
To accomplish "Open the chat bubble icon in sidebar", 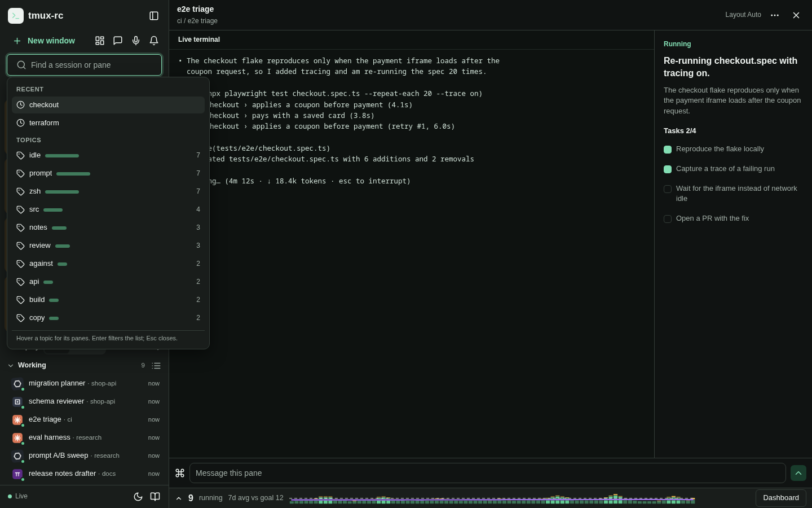I will (x=118, y=41).
